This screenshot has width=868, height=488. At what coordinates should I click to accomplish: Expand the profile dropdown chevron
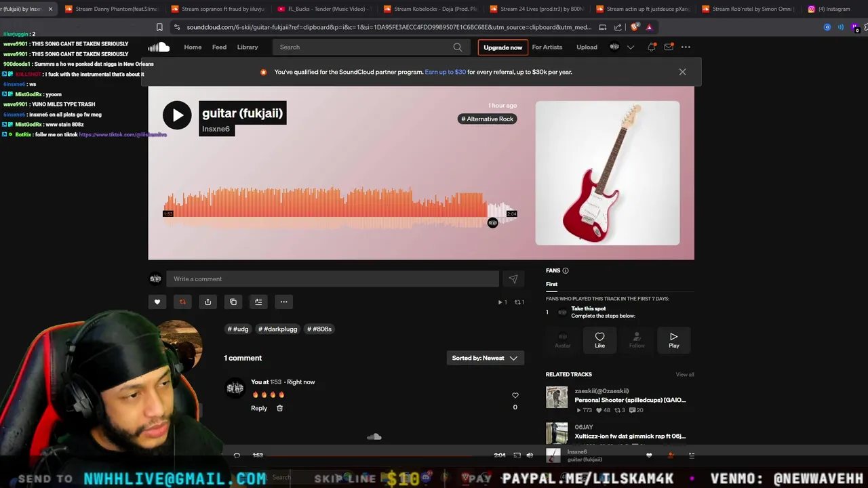(x=631, y=47)
